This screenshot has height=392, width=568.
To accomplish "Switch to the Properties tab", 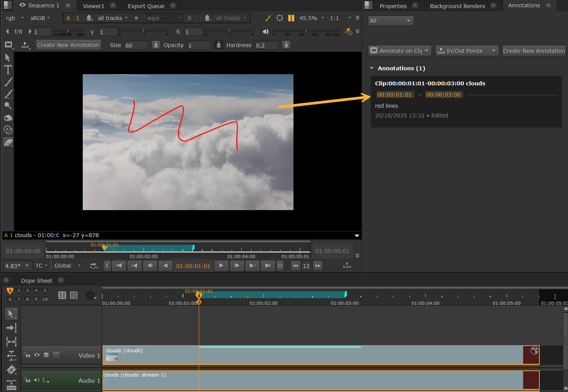I will pos(393,6).
